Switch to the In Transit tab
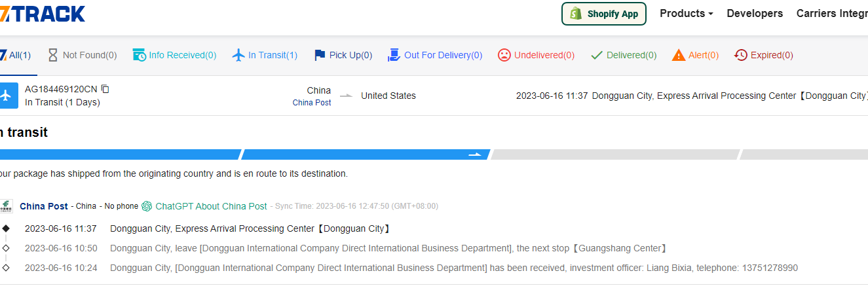 tap(265, 55)
